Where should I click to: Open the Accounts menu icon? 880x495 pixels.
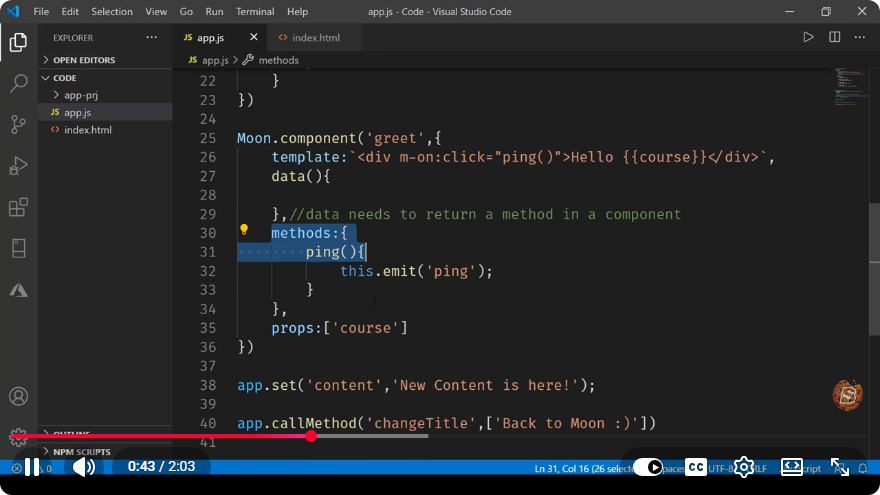[18, 396]
